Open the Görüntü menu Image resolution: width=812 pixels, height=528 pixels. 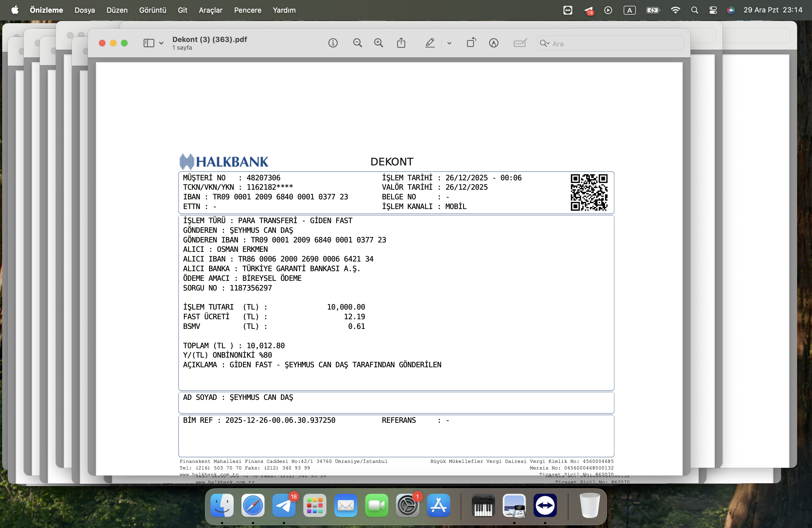point(152,10)
